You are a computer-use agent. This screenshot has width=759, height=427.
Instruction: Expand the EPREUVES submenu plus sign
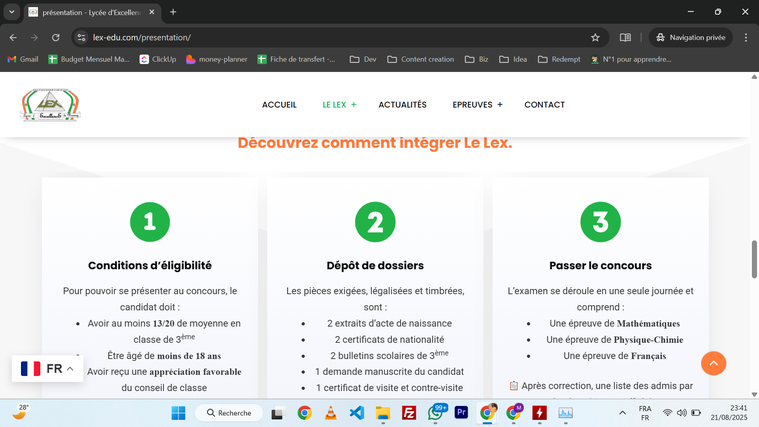point(500,105)
